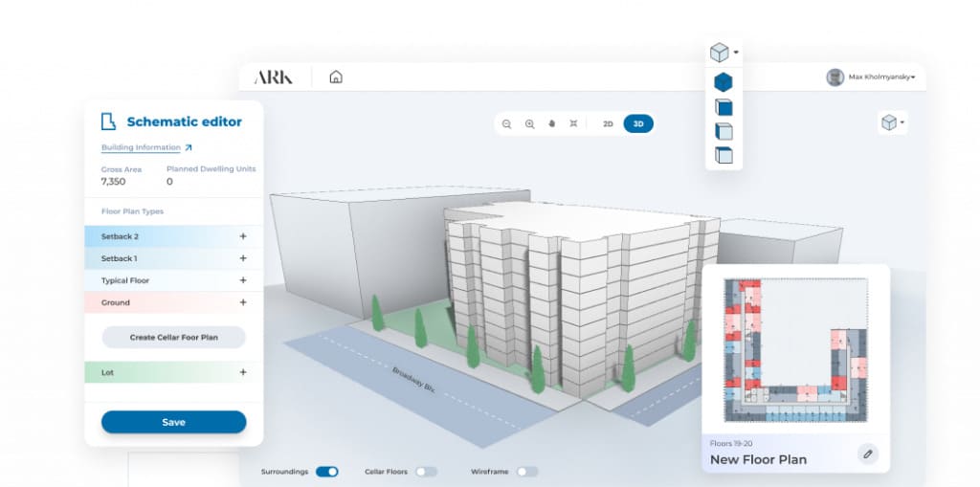Expand Typical Floor with plus icon
Screen dimensions: 980x487
point(243,280)
